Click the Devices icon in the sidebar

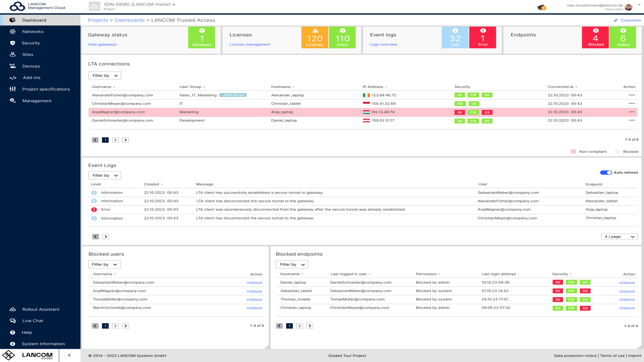[x=12, y=66]
